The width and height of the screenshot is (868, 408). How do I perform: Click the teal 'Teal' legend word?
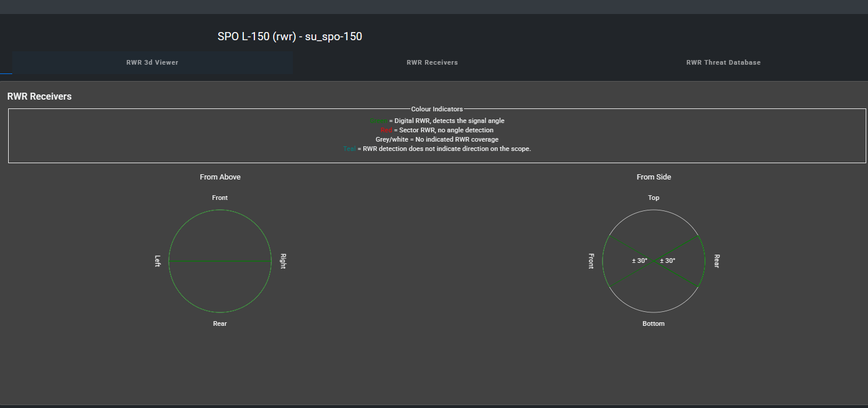click(349, 149)
